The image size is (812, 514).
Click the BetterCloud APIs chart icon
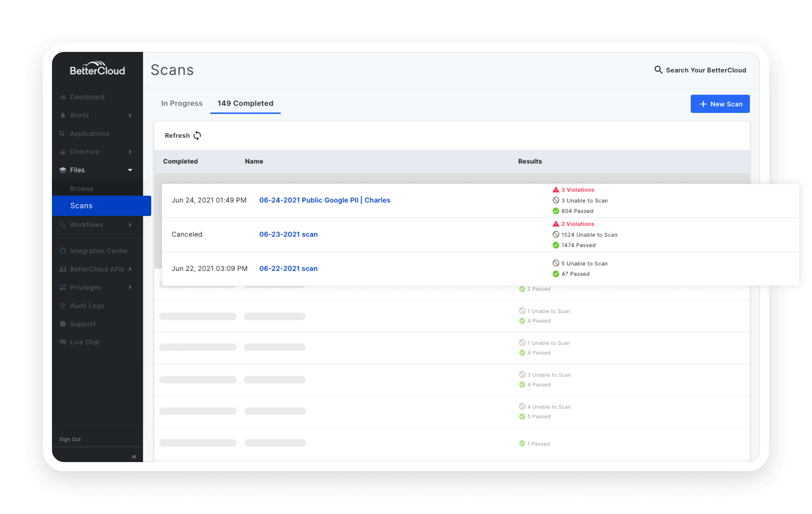coord(63,269)
